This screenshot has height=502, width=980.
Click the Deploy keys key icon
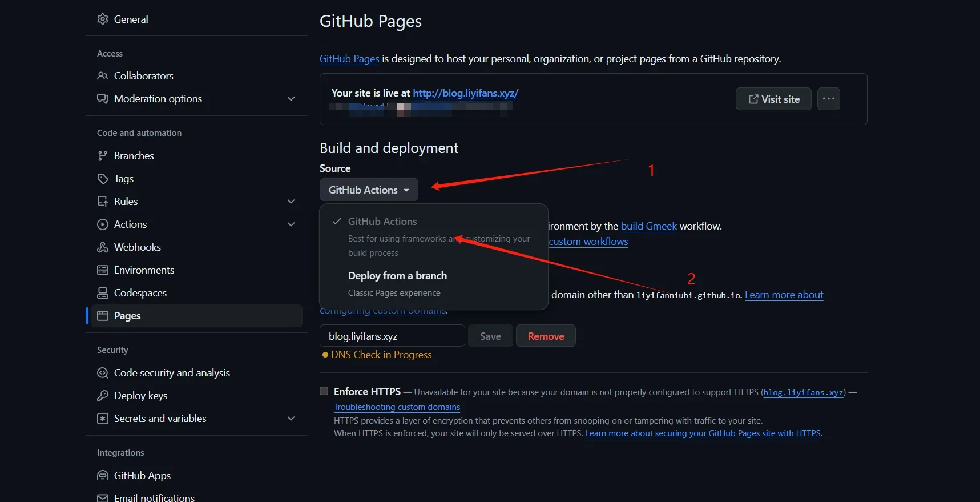click(x=103, y=396)
